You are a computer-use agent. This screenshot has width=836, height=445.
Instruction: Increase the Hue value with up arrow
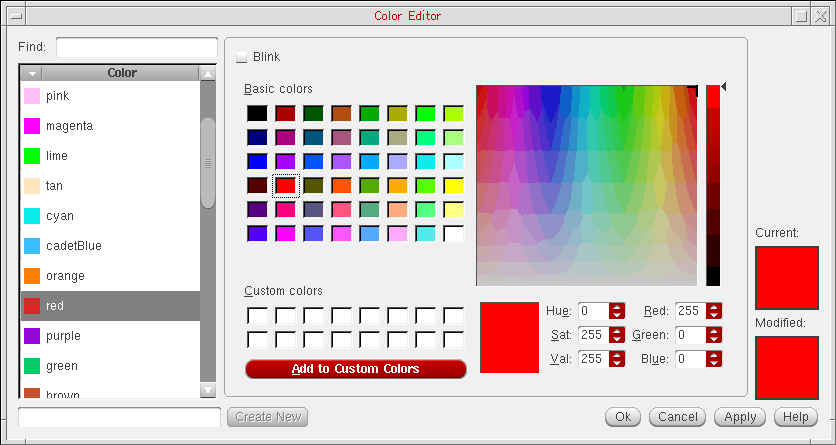(617, 306)
